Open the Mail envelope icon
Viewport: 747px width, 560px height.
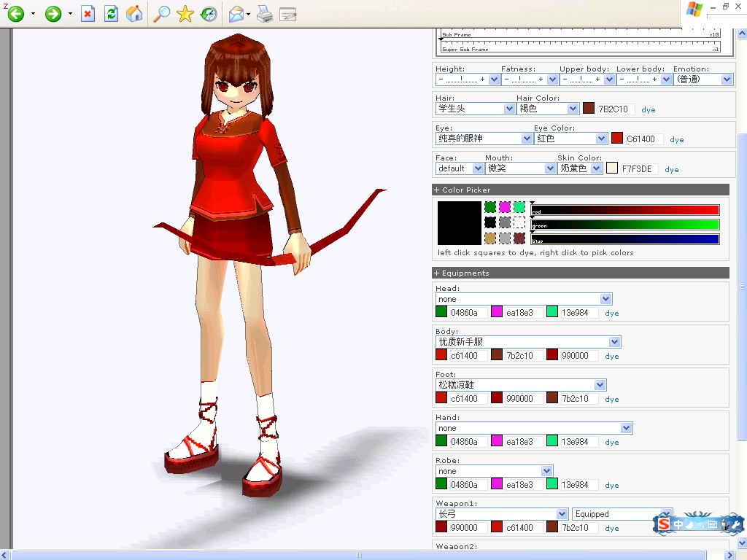coord(237,14)
